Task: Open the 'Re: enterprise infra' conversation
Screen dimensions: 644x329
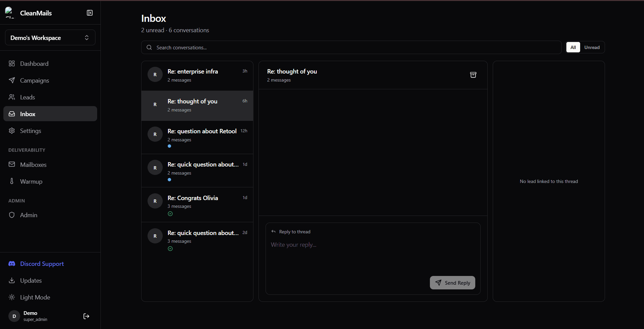Action: coord(197,76)
